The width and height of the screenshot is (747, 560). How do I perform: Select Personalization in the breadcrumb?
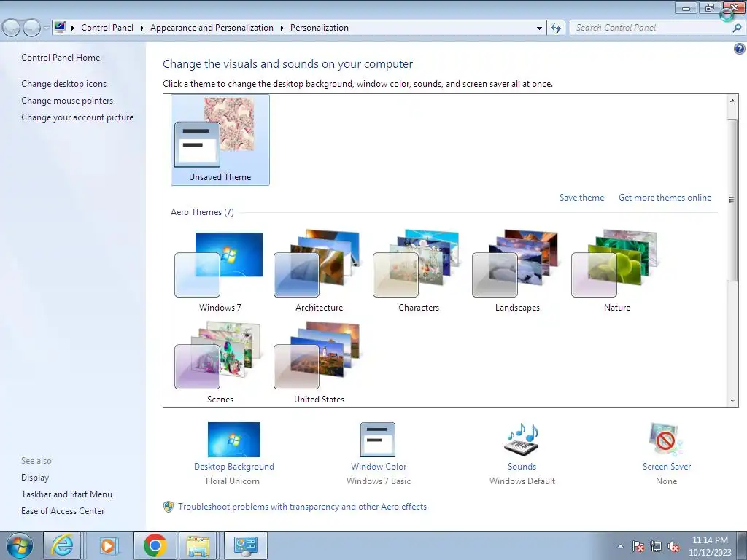pyautogui.click(x=320, y=28)
